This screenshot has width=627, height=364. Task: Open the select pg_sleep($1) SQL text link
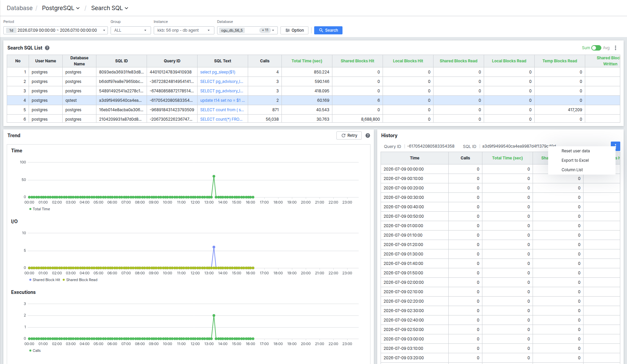(218, 72)
